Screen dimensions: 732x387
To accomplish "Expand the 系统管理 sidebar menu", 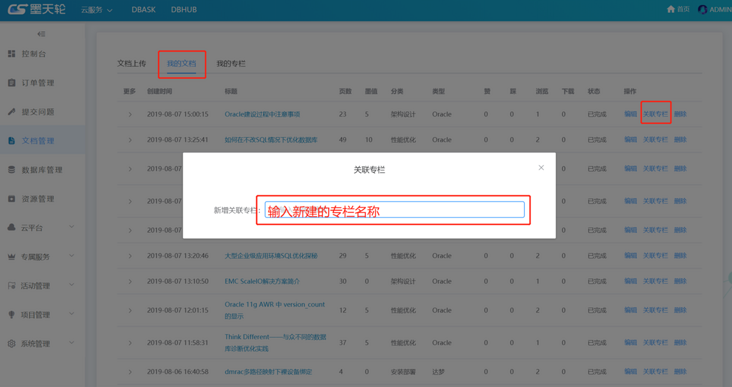I will [71, 343].
